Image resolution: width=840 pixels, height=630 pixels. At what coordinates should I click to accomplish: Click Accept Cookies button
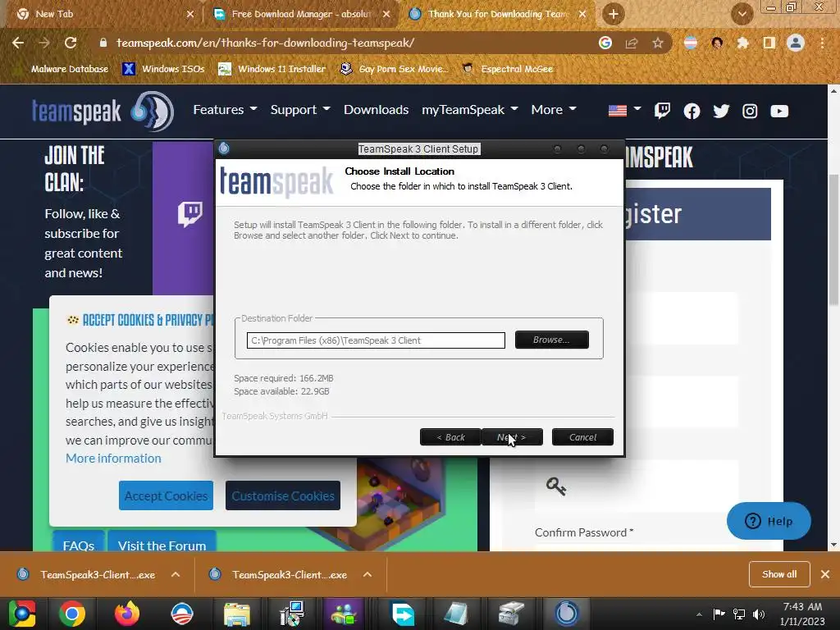166,495
